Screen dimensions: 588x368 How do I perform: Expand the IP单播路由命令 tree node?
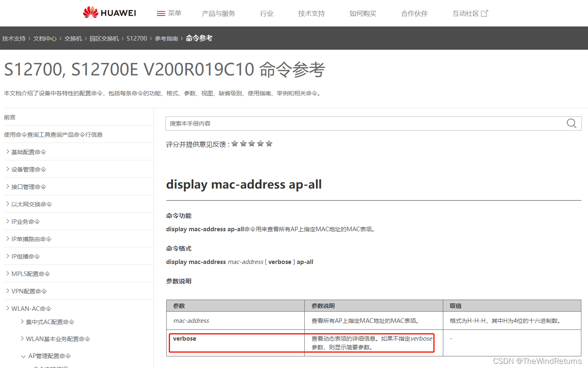point(8,239)
